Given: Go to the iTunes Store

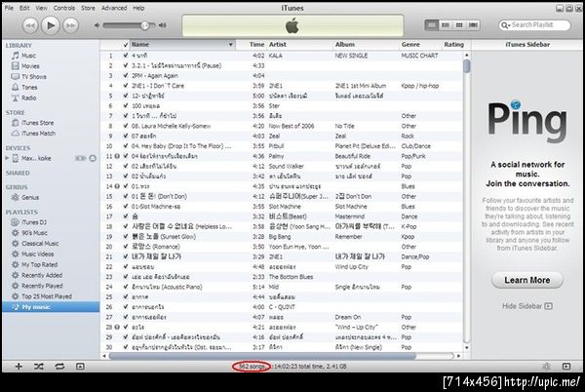Looking at the screenshot, I should [37, 123].
